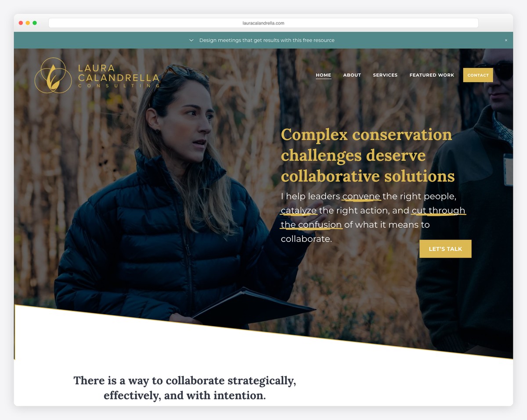Image resolution: width=527 pixels, height=420 pixels.
Task: Select the HOME navigation tab
Action: pos(324,75)
